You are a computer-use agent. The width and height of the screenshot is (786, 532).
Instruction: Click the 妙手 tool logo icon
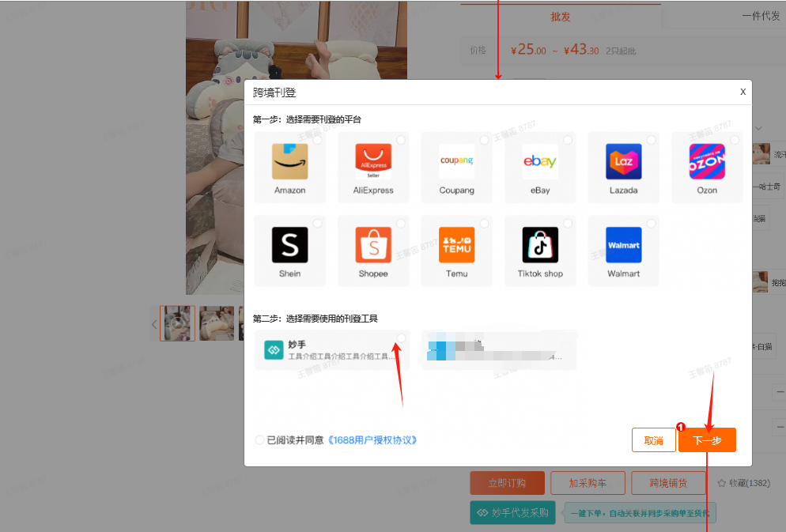pyautogui.click(x=274, y=350)
